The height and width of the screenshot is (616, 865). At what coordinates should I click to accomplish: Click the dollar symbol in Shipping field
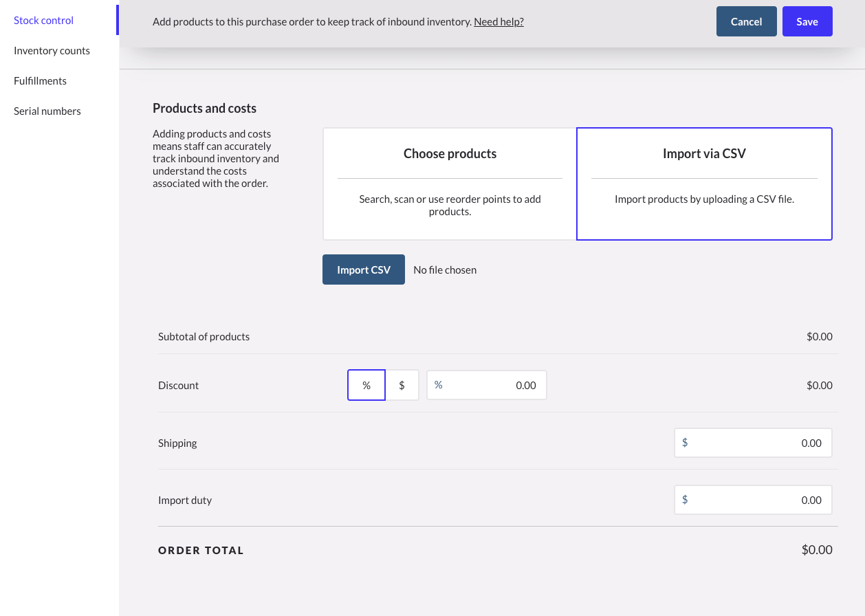click(685, 443)
